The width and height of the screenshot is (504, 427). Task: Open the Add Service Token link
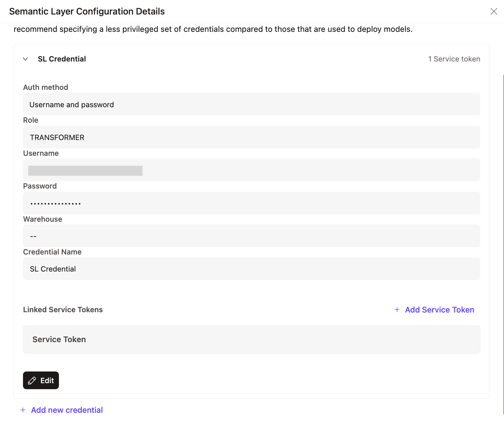pyautogui.click(x=439, y=310)
